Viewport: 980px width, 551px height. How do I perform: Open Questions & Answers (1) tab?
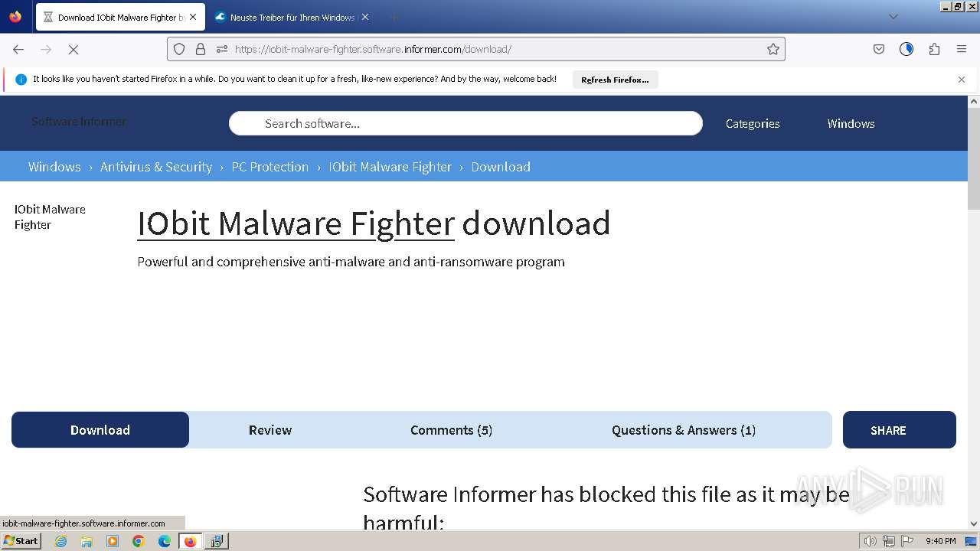pos(684,430)
